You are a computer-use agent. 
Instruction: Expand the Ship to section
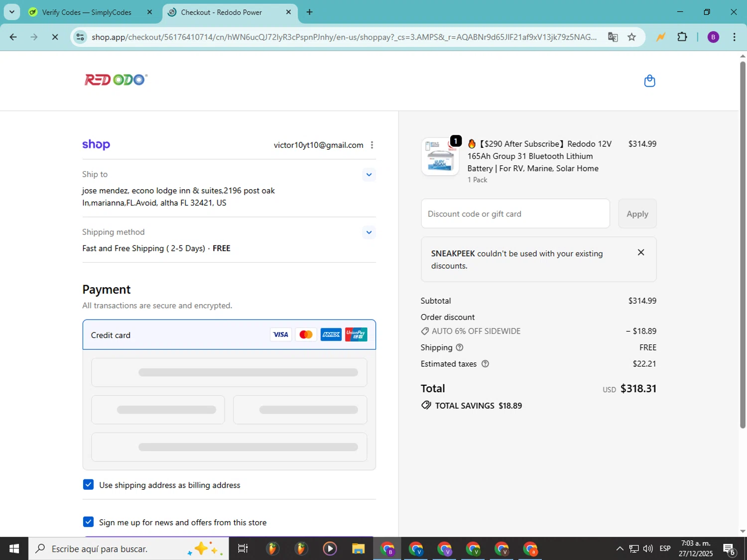[369, 174]
